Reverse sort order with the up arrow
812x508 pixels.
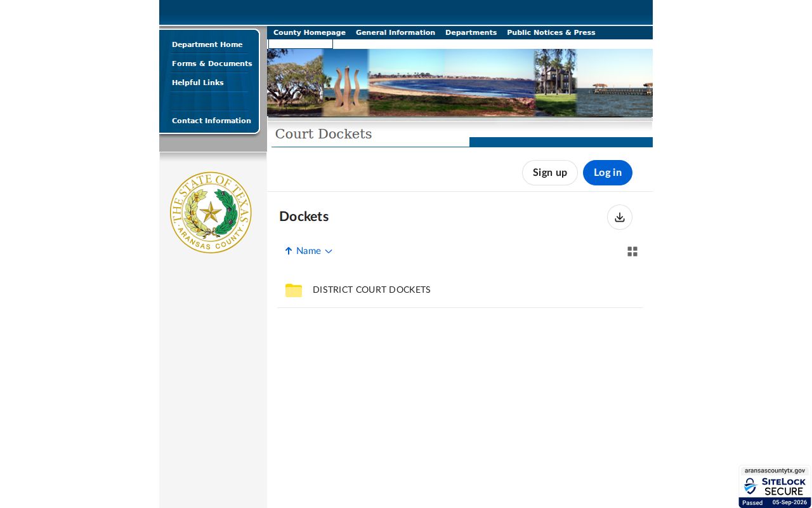click(x=289, y=251)
